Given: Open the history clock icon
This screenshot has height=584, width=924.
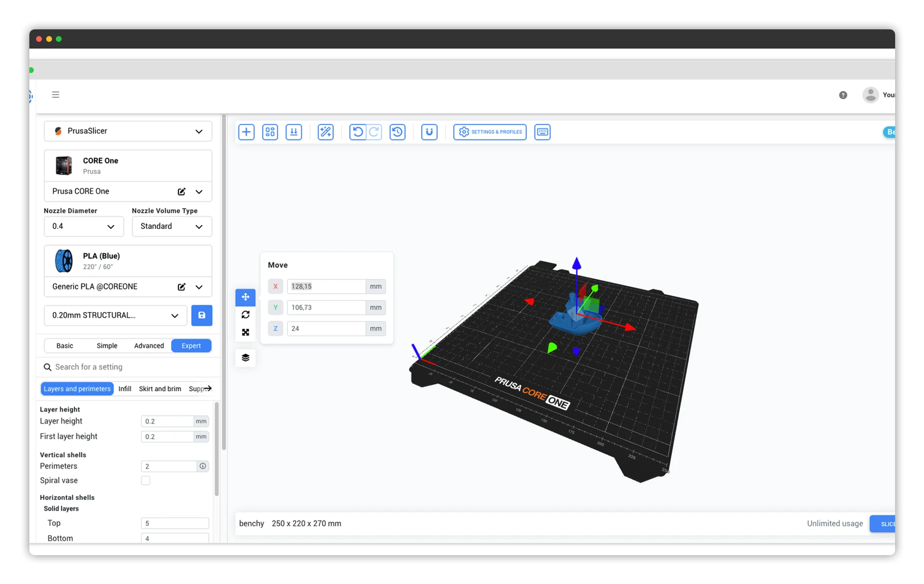Looking at the screenshot, I should coord(398,132).
